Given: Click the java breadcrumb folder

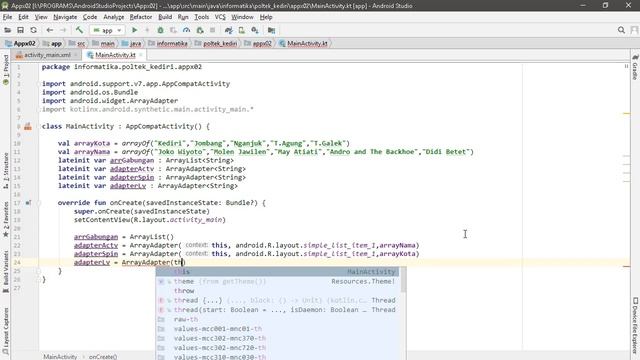Looking at the screenshot, I should pyautogui.click(x=131, y=43).
